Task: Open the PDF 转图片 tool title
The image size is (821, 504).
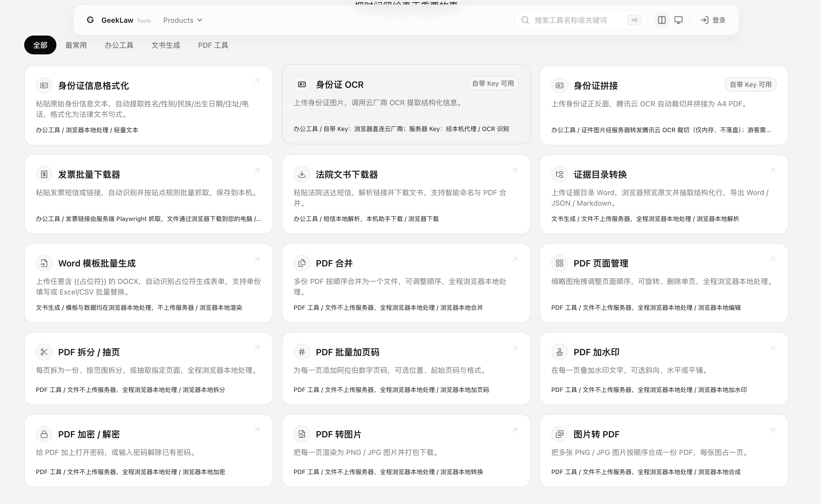Action: [x=338, y=434]
